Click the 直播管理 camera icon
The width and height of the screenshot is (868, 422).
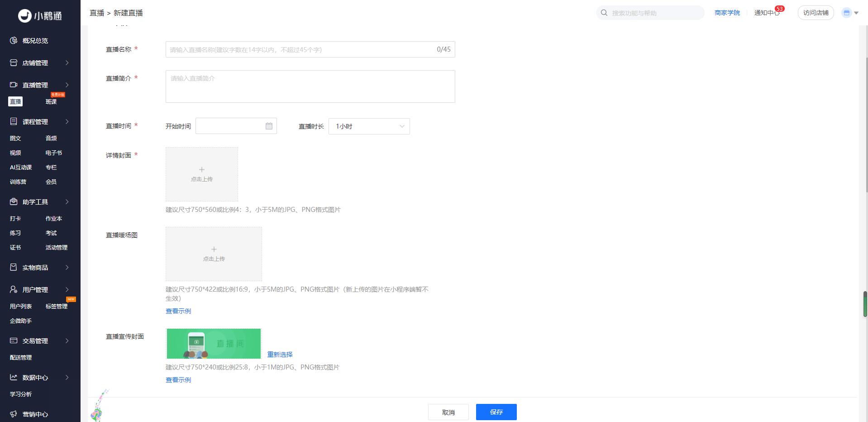[x=14, y=85]
